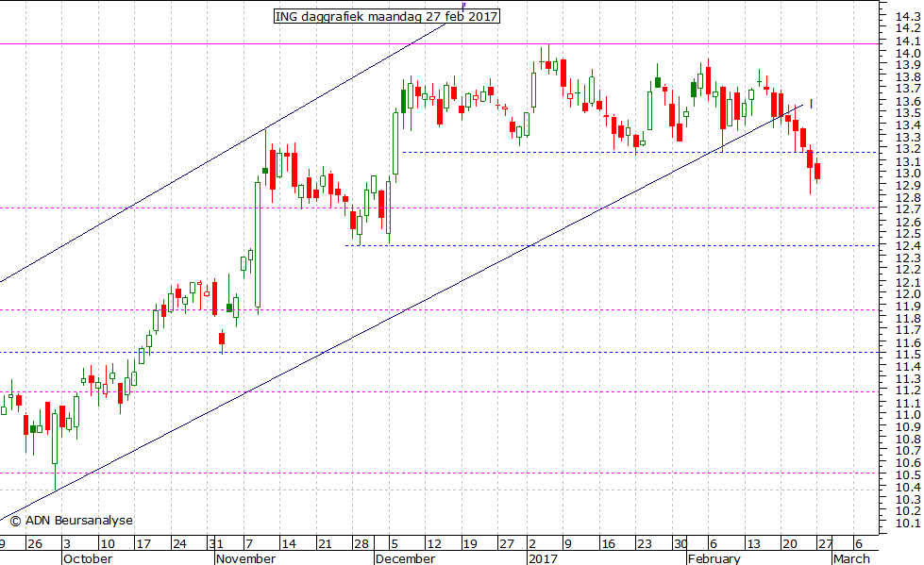The height and width of the screenshot is (565, 924).
Task: Select the '10.3' price axis label
Action: point(908,499)
